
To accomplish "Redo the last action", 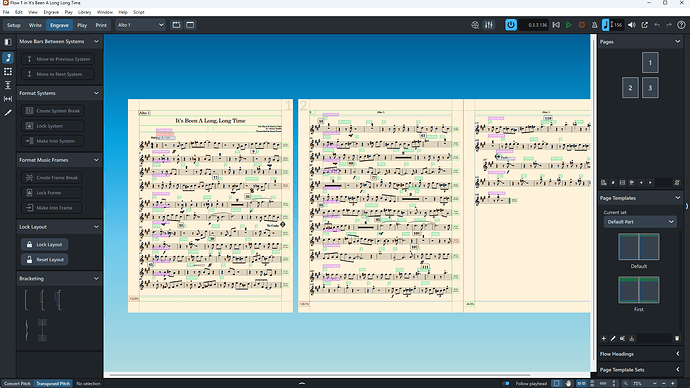I will pos(669,25).
